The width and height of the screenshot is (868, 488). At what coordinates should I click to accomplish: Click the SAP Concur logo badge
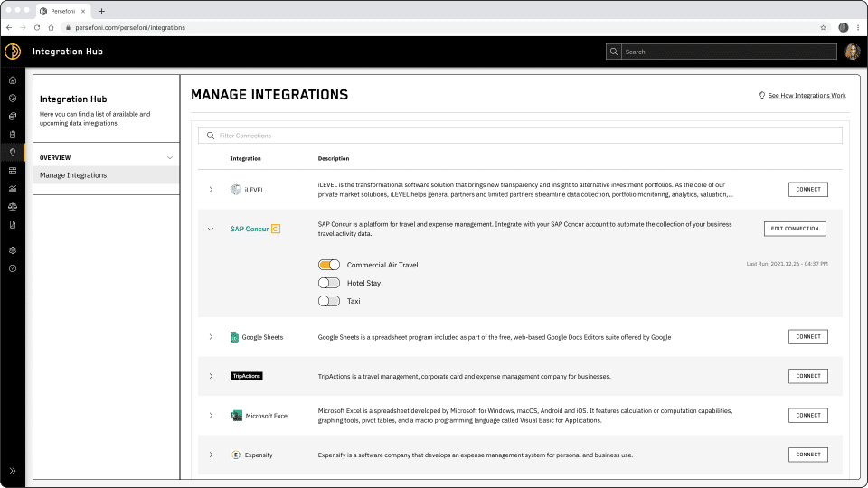coord(276,229)
